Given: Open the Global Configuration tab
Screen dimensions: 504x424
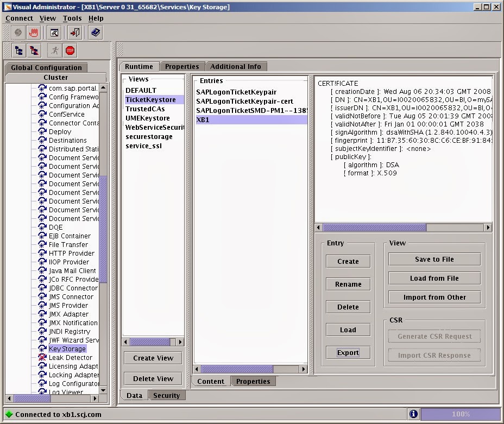Looking at the screenshot, I should [46, 67].
